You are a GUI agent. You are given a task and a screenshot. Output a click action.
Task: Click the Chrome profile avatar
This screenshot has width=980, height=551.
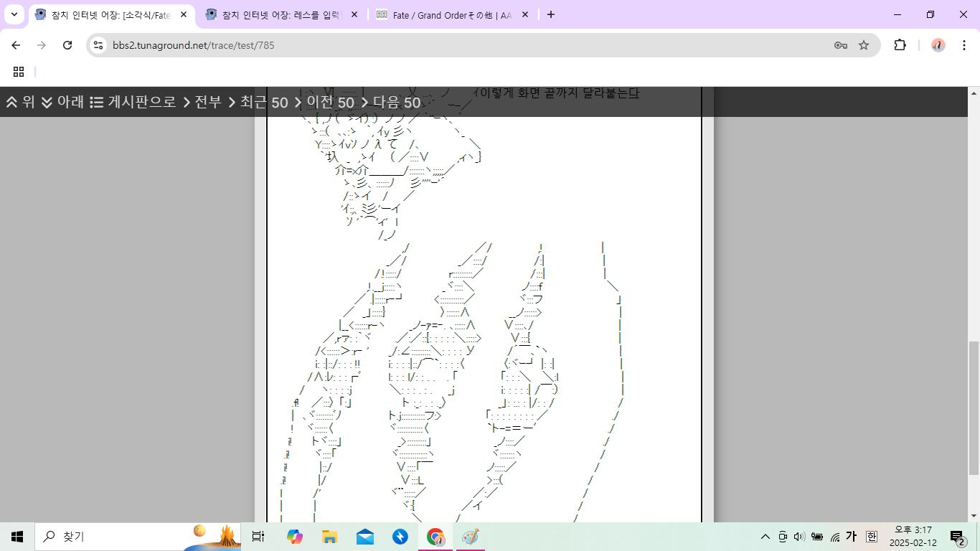(938, 45)
